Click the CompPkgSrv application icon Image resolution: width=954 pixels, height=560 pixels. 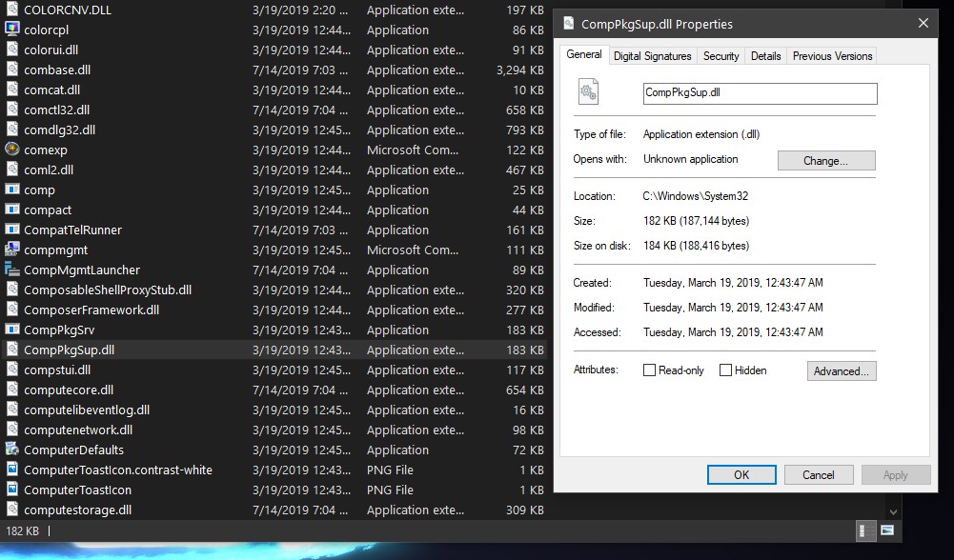tap(12, 330)
